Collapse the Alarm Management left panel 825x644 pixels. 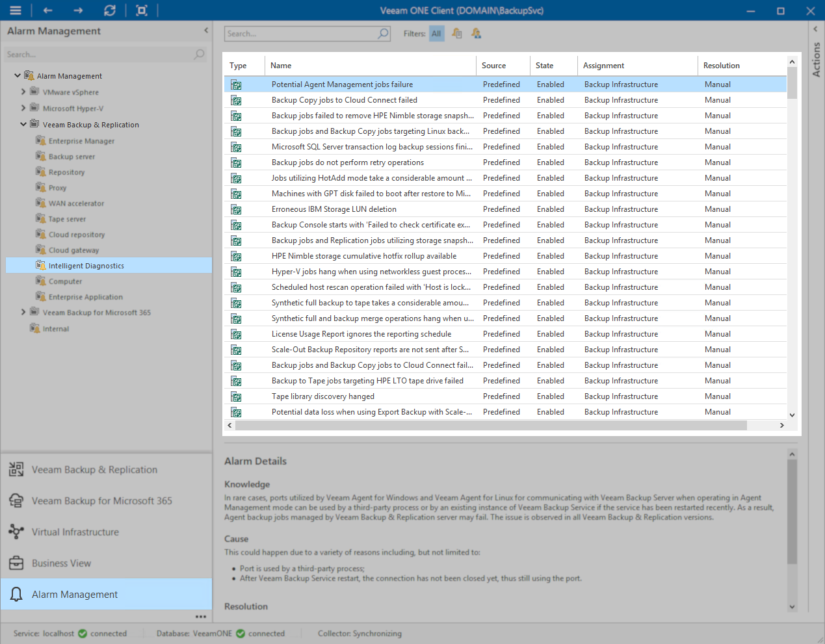click(206, 31)
